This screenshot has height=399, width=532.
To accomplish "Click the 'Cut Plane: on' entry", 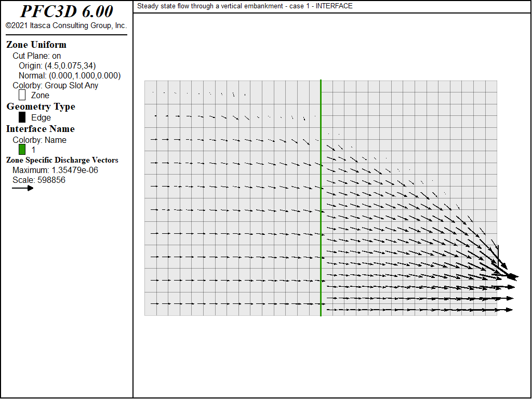I will [x=37, y=56].
